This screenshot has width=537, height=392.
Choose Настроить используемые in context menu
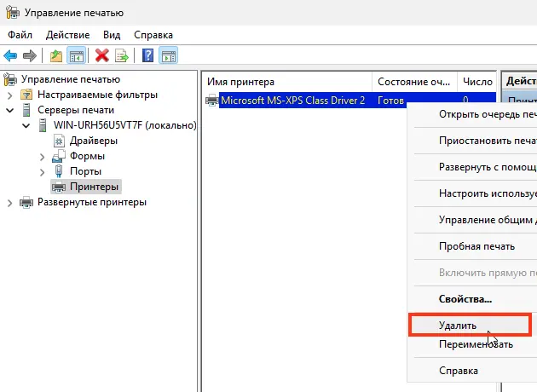pyautogui.click(x=472, y=193)
